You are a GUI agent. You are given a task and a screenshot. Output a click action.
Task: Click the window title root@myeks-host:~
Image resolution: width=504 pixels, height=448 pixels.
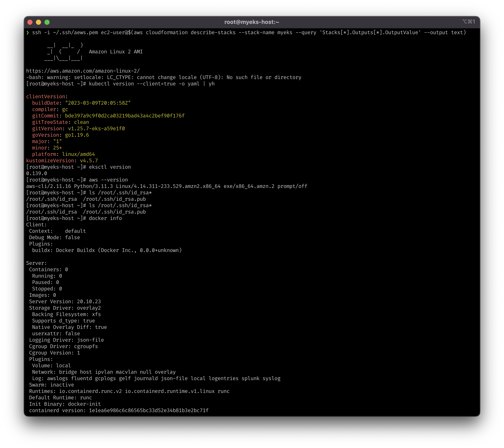[x=252, y=22]
